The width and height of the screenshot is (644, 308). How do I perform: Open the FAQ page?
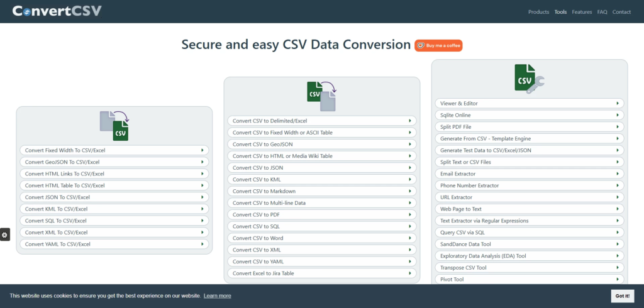pyautogui.click(x=602, y=12)
